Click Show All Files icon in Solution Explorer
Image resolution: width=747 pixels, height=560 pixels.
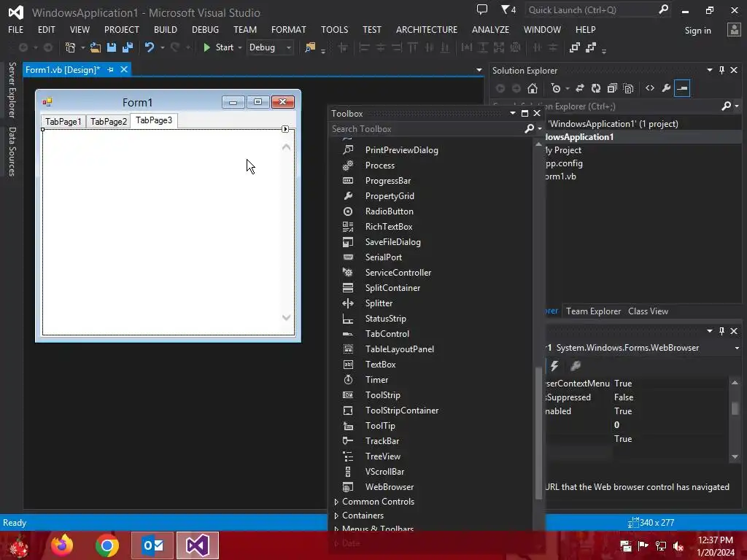tap(628, 88)
